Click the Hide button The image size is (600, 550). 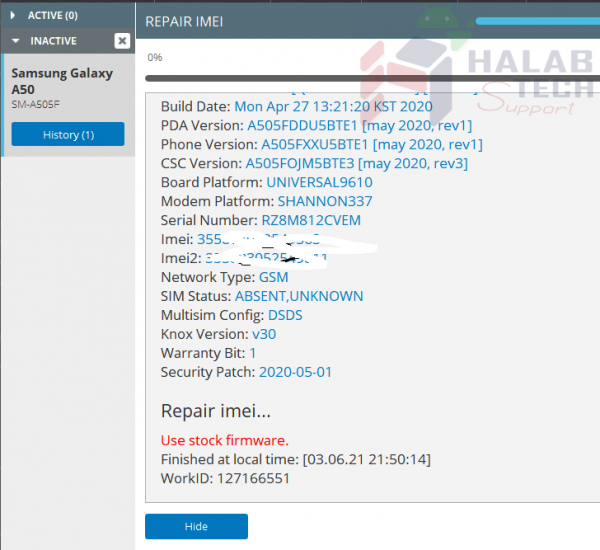pos(196,526)
